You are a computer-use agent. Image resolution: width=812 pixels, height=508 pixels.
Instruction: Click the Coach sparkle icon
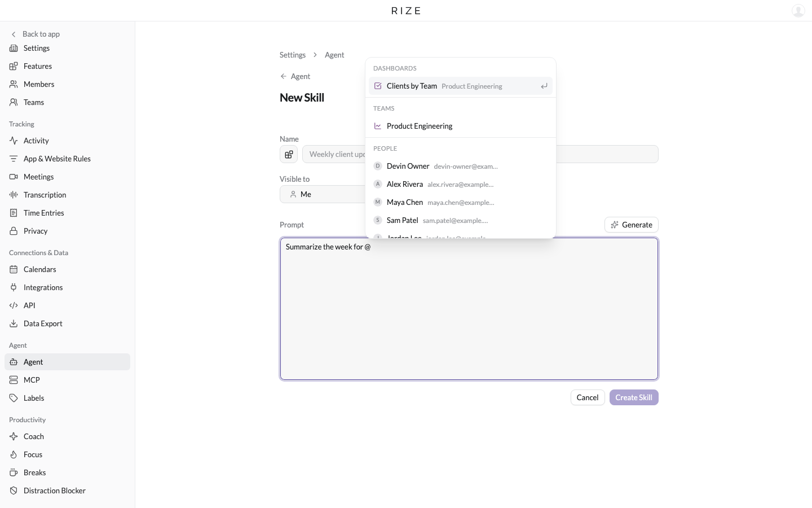[x=14, y=436]
